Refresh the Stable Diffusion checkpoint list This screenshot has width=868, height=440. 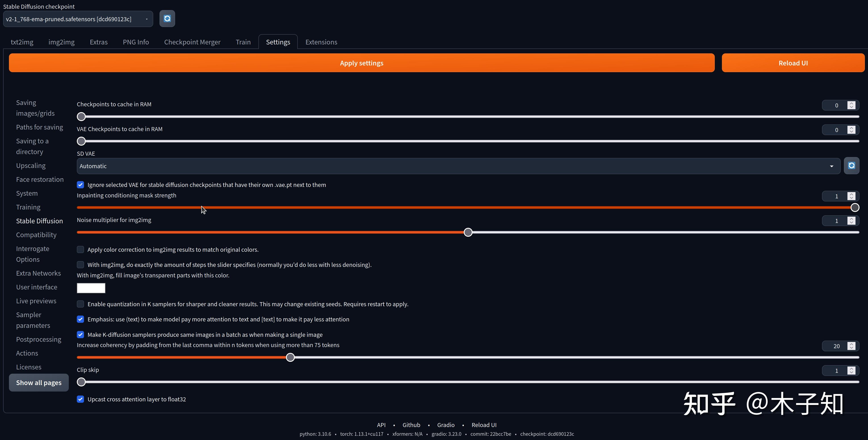[167, 19]
